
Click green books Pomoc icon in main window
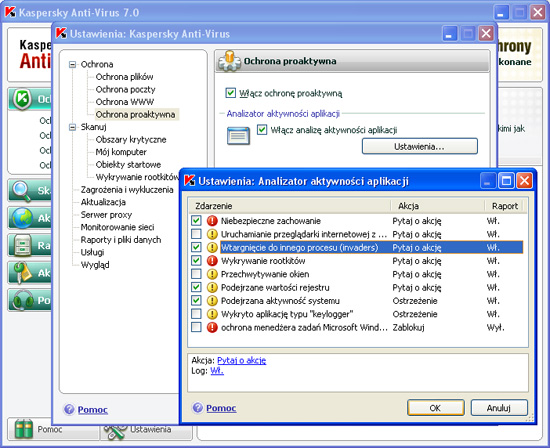[x=24, y=429]
